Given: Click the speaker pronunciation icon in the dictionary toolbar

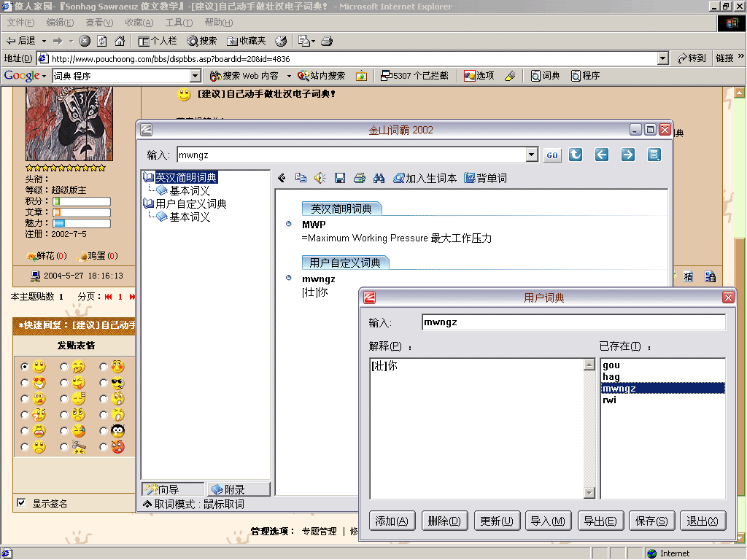Looking at the screenshot, I should [x=320, y=178].
